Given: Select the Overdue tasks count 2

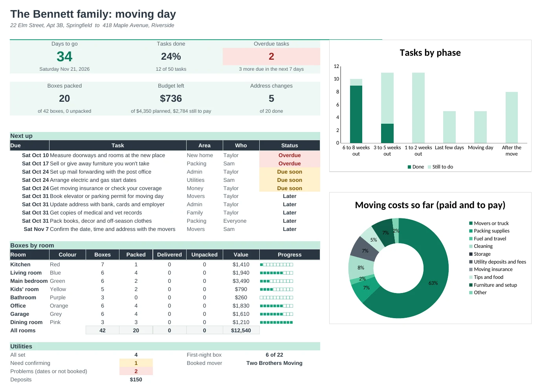Looking at the screenshot, I should tap(271, 57).
